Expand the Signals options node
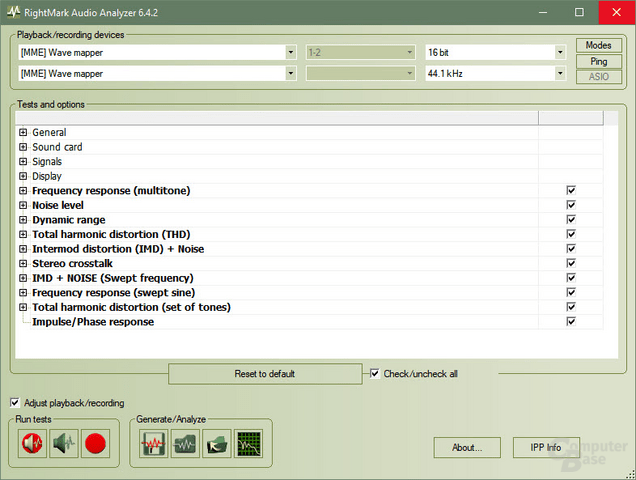This screenshot has width=636, height=480. 23,161
